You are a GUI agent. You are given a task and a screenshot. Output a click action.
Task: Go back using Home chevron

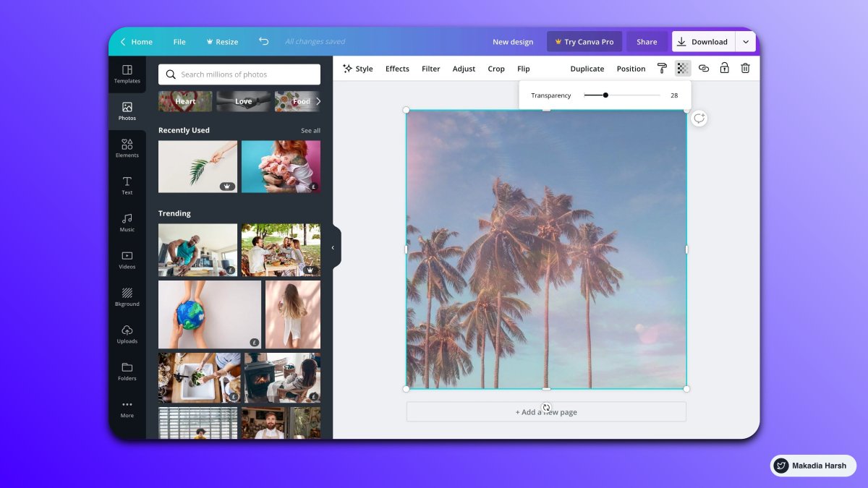coord(123,42)
